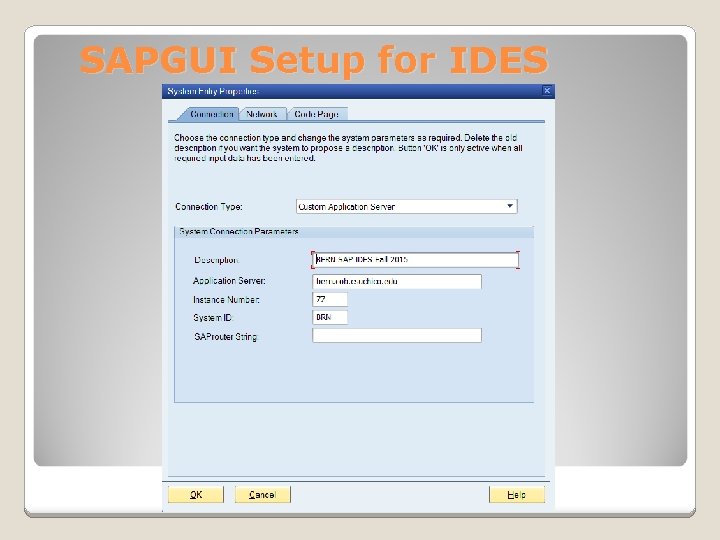Viewport: 720px width, 540px height.
Task: Click the 'Description:' label
Action: (x=216, y=260)
